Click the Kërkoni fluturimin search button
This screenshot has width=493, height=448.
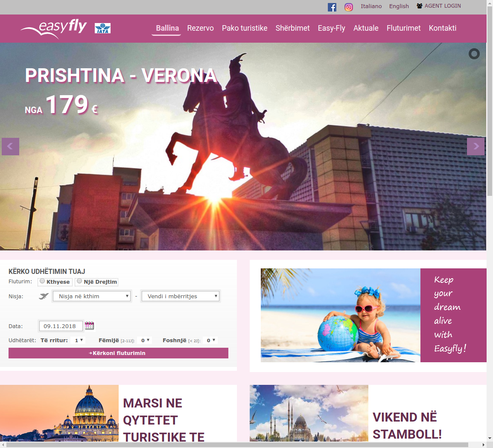click(x=118, y=353)
